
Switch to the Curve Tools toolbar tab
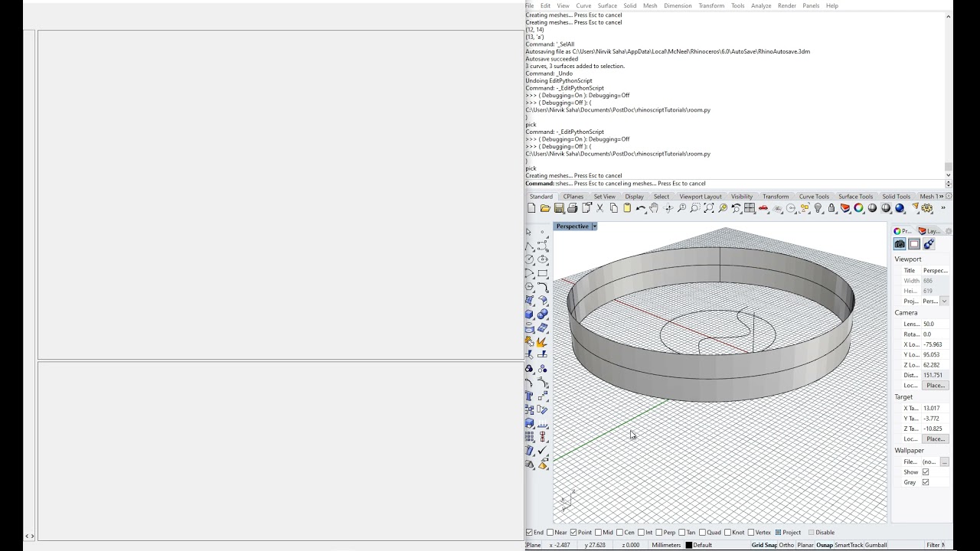814,197
